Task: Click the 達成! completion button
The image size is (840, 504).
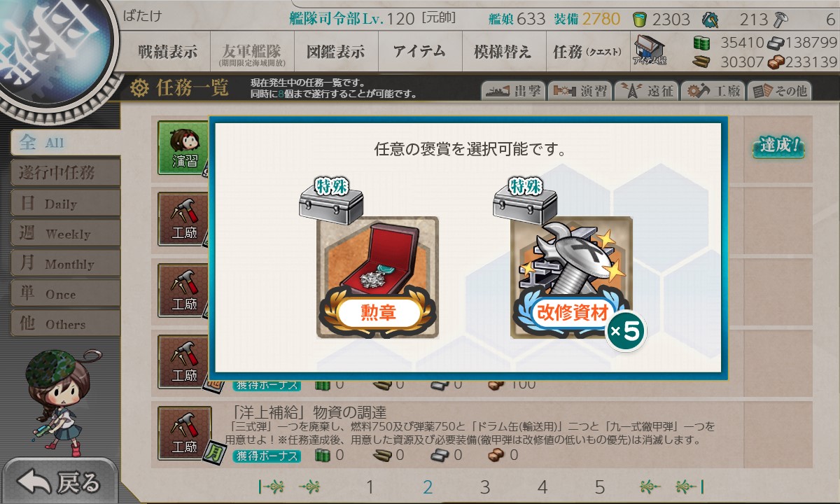Action: click(778, 148)
